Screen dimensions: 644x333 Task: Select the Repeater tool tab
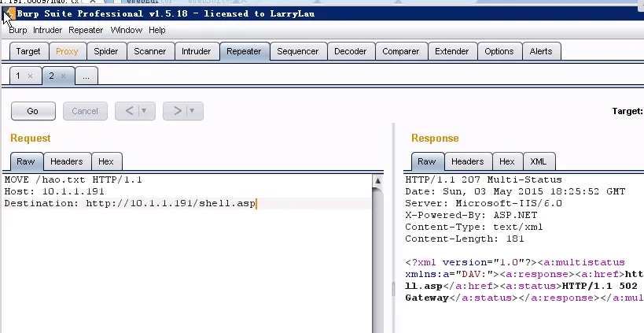[x=244, y=51]
